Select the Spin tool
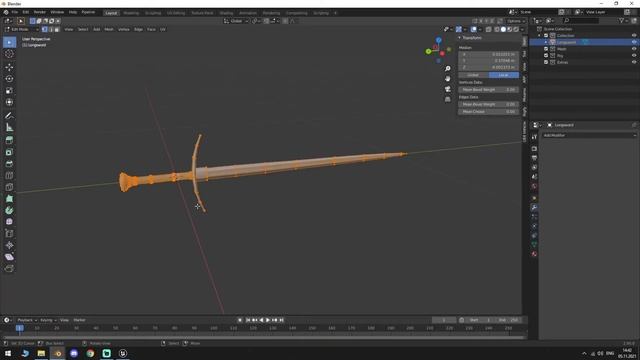The image size is (640, 360). coord(9,210)
